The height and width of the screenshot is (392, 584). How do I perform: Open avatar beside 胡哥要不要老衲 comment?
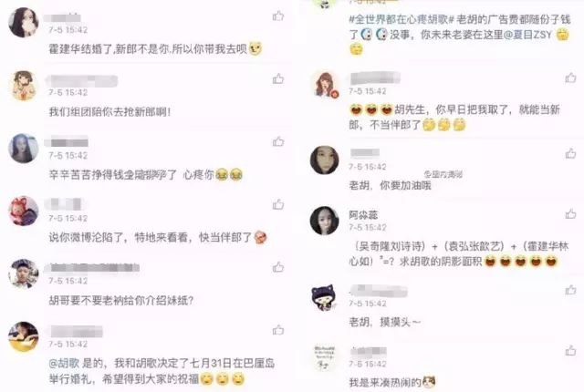coord(24,273)
